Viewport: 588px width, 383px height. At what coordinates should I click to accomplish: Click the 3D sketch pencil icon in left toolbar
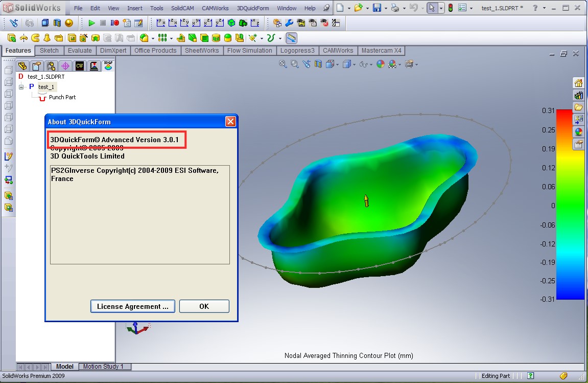9,156
